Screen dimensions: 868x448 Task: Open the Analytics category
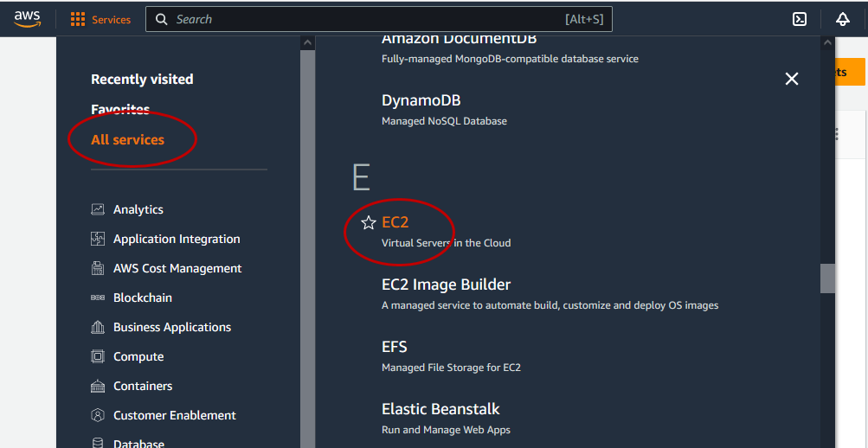pos(138,209)
